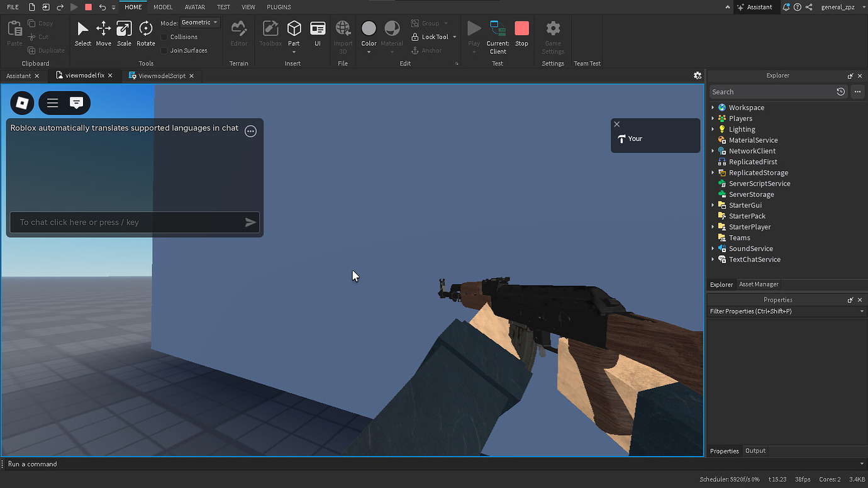Switch to the MODEL ribbon tab
The height and width of the screenshot is (488, 868).
coord(162,7)
